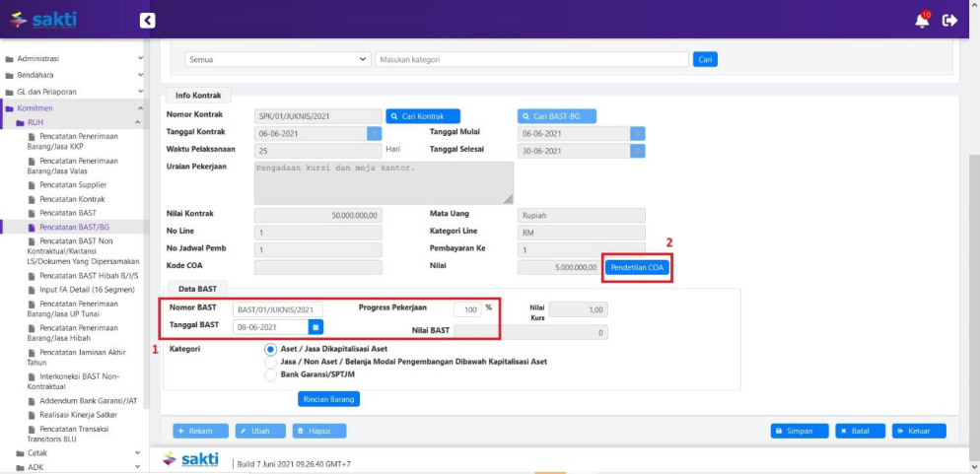The height and width of the screenshot is (474, 980).
Task: Open the Tanggal Mulai calendar icon
Action: [x=638, y=134]
